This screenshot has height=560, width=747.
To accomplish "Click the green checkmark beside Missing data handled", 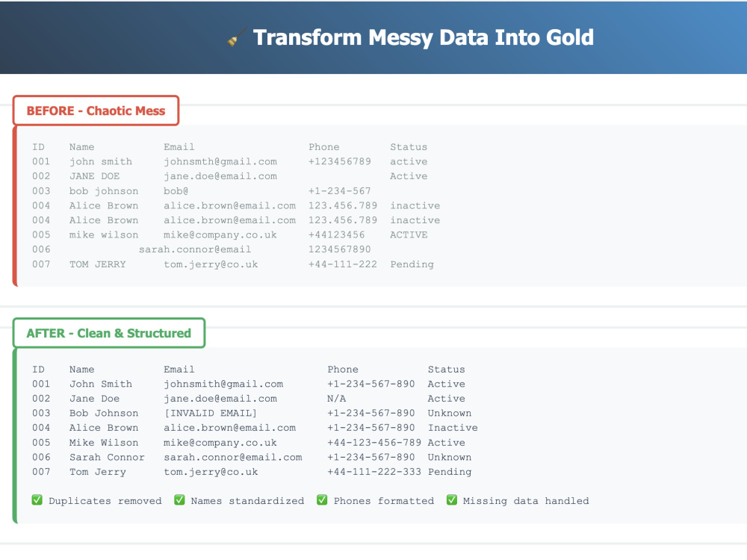I will [452, 500].
